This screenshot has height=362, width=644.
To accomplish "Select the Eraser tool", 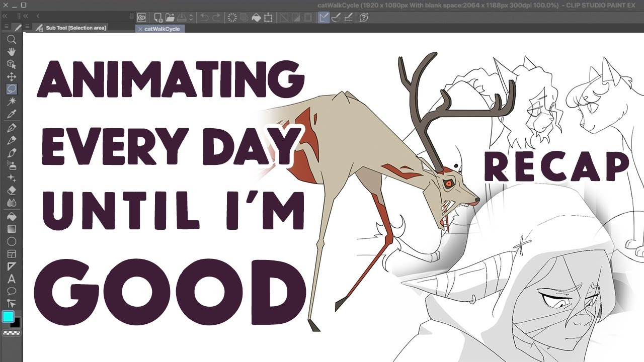I will pyautogui.click(x=11, y=191).
